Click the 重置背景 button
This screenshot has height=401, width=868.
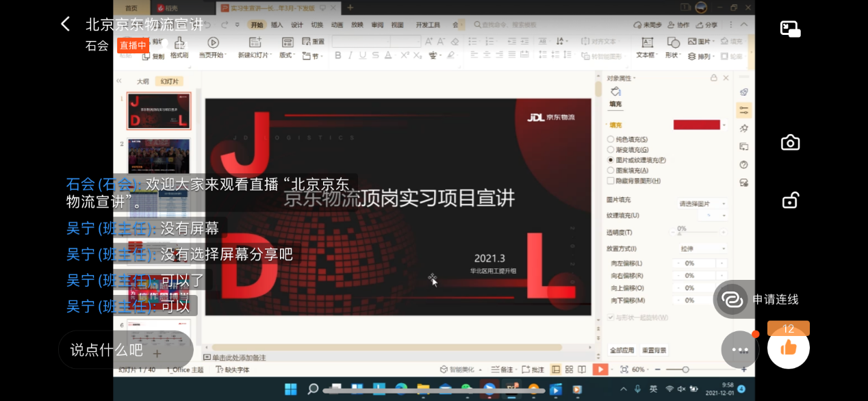click(x=654, y=350)
